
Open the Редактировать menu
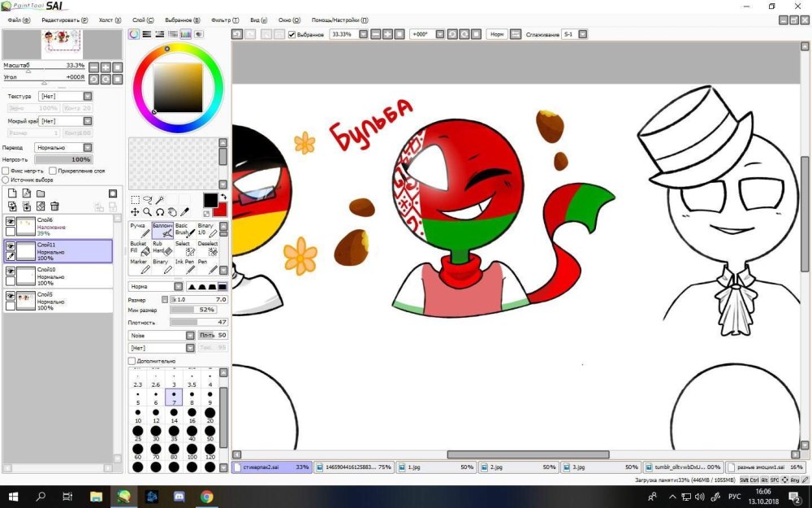click(x=65, y=20)
